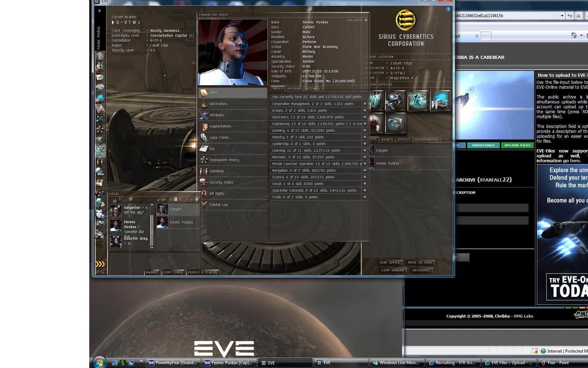Open the People & Places channel tab

(x=202, y=272)
